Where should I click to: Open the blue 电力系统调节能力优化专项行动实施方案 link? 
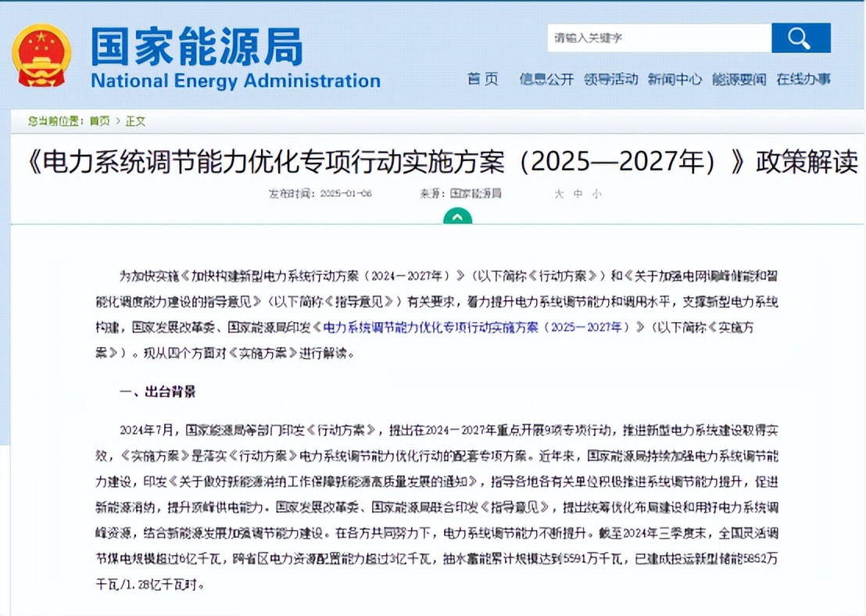(x=478, y=328)
